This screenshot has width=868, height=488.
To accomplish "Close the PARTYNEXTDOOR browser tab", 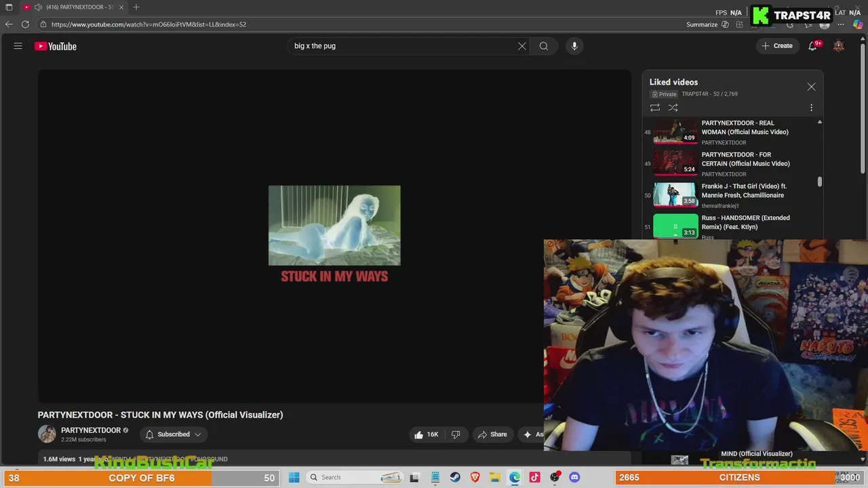I will pos(122,7).
